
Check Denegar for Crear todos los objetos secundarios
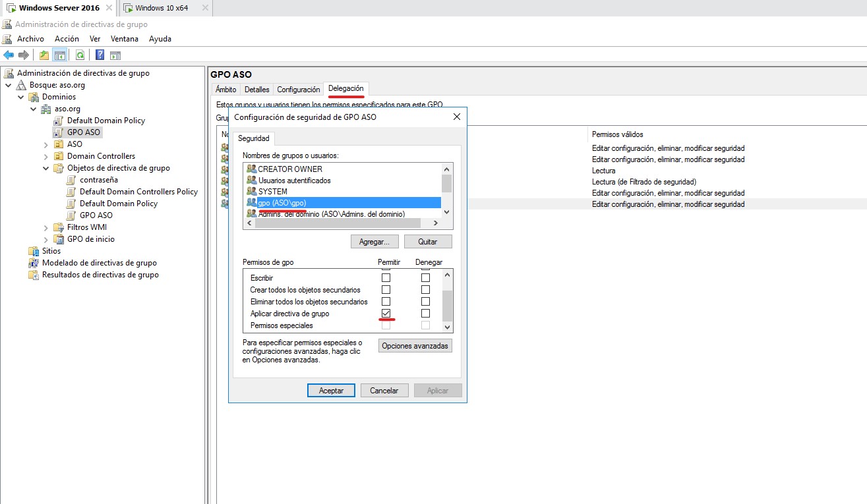pos(425,290)
